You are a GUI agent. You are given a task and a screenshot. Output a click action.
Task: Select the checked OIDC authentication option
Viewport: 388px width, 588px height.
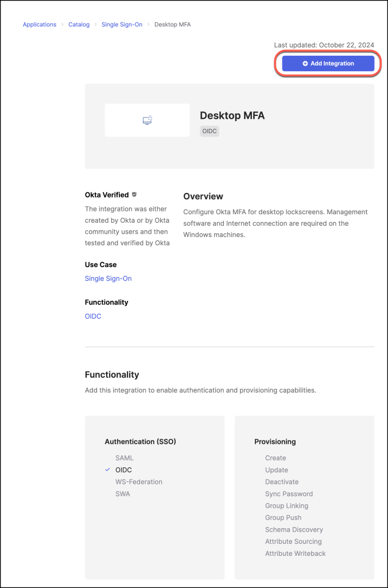(x=123, y=470)
